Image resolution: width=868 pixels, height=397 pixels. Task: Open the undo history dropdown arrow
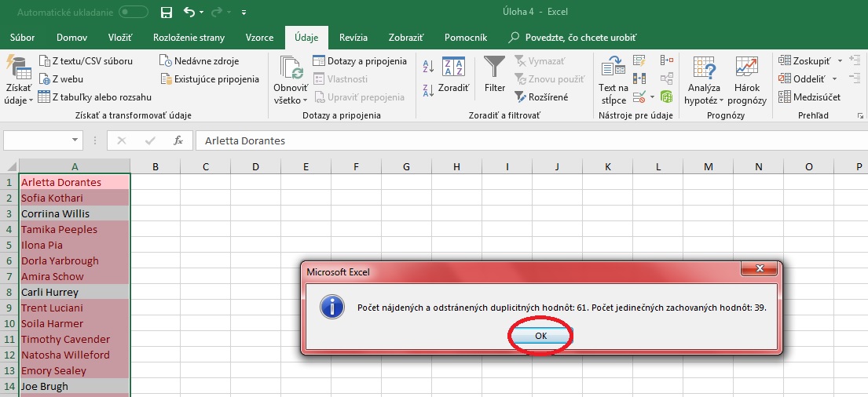202,13
